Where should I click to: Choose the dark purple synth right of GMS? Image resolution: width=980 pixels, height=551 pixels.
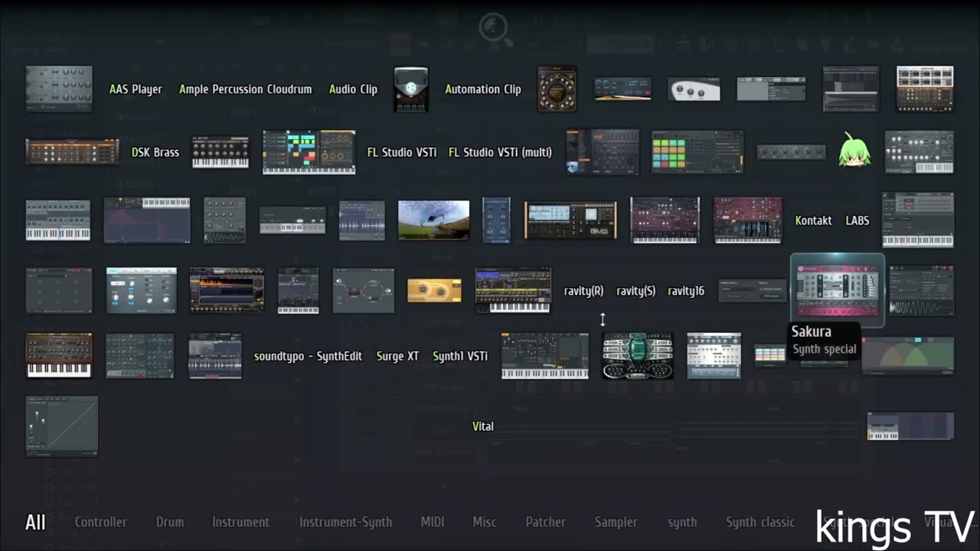665,220
